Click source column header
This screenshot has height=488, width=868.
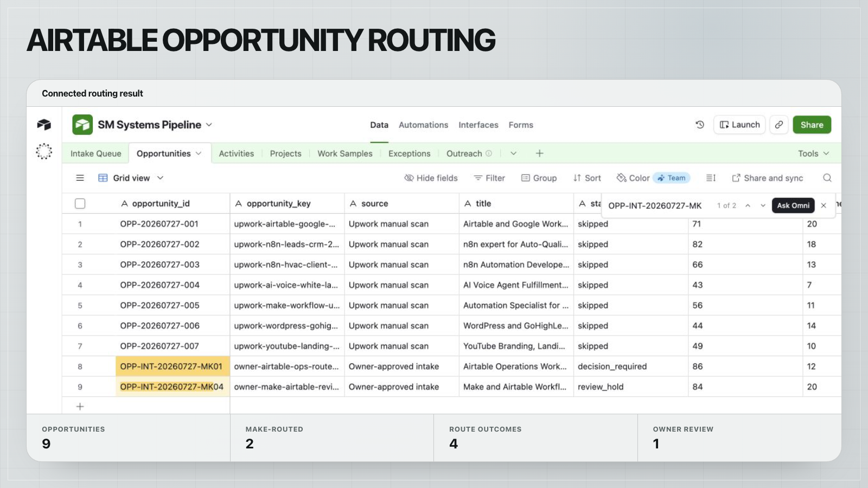401,203
